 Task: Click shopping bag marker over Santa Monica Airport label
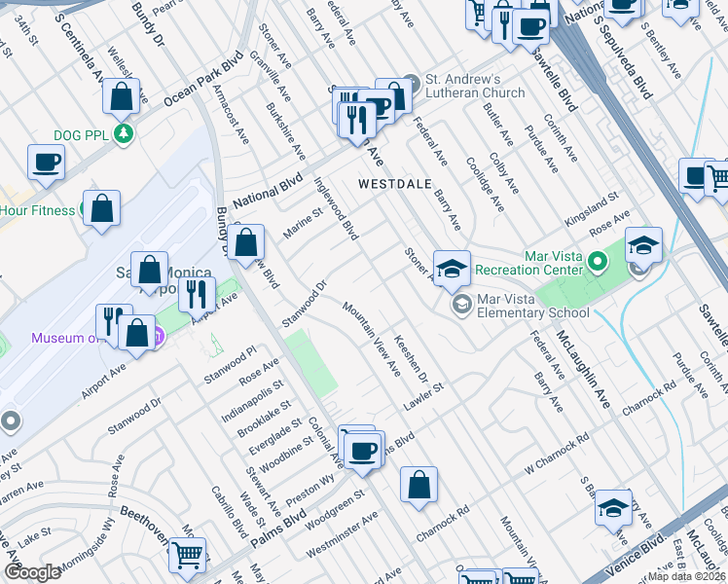click(x=149, y=271)
